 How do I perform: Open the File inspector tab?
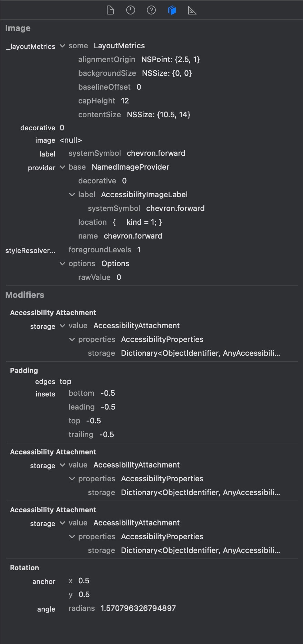110,10
